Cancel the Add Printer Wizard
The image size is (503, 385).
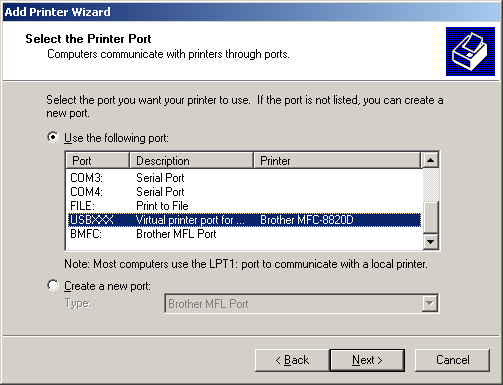point(452,360)
